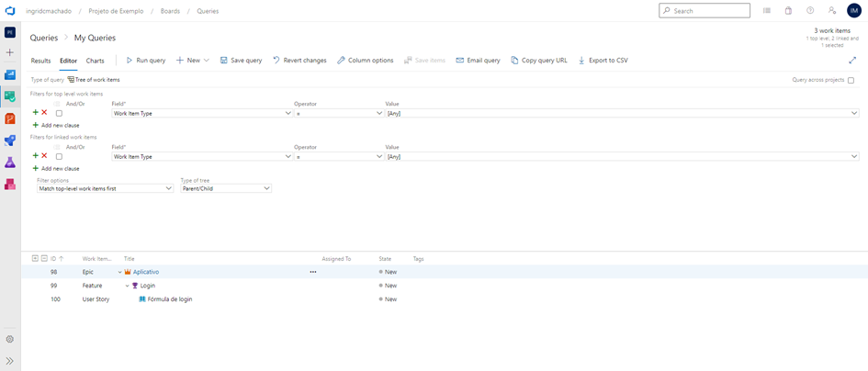Click the Marketplace shopping bag icon

(788, 11)
